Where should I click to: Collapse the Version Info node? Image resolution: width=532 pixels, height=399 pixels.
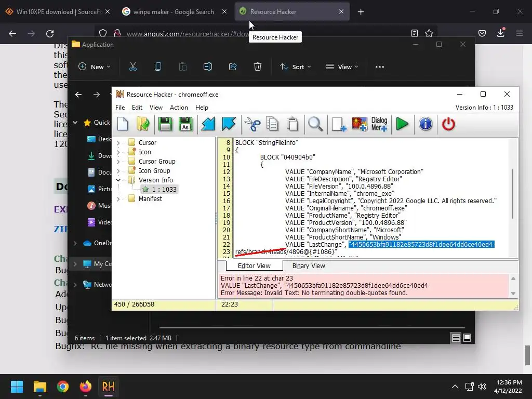[x=118, y=180]
